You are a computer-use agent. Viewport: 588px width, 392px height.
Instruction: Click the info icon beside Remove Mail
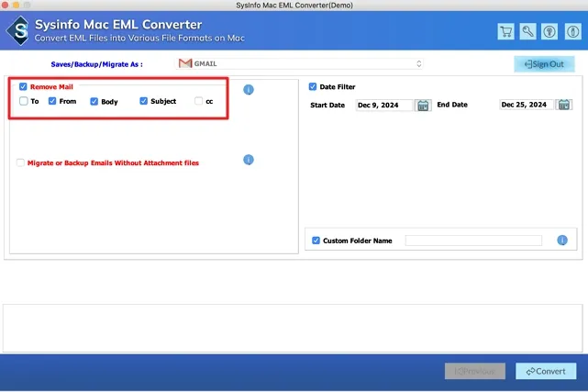tap(249, 90)
